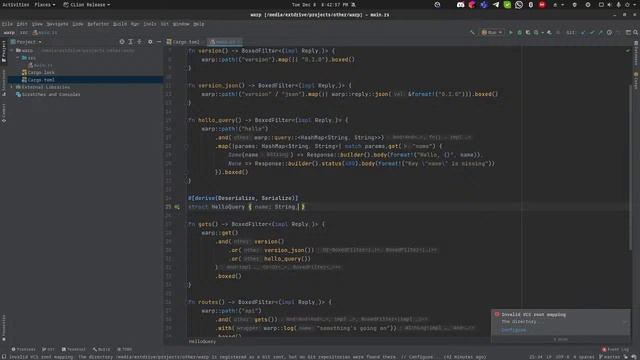
Task: Open the Code menu
Action: pyautogui.click(x=78, y=24)
